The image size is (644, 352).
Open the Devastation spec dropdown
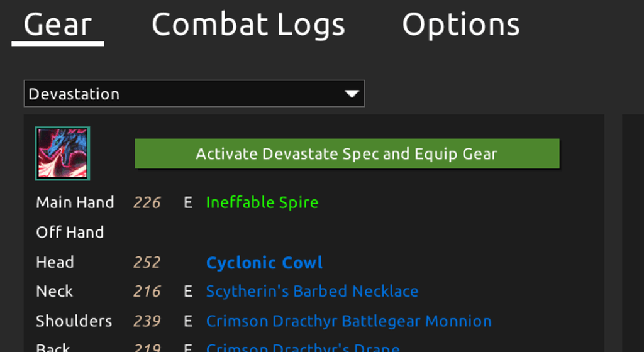(x=194, y=94)
